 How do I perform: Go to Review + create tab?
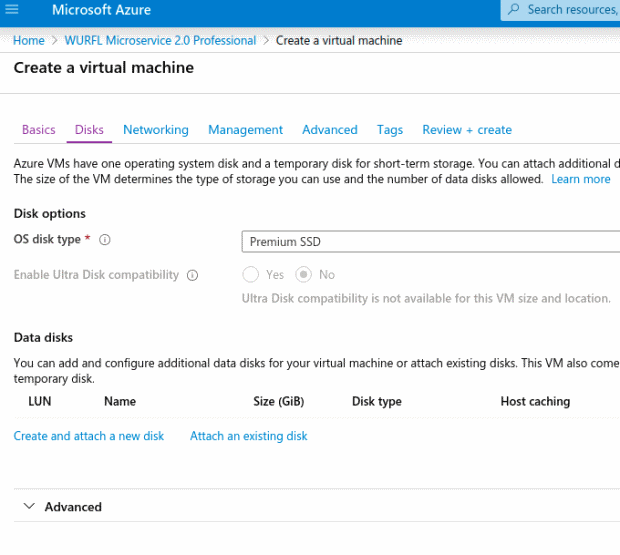point(467,130)
